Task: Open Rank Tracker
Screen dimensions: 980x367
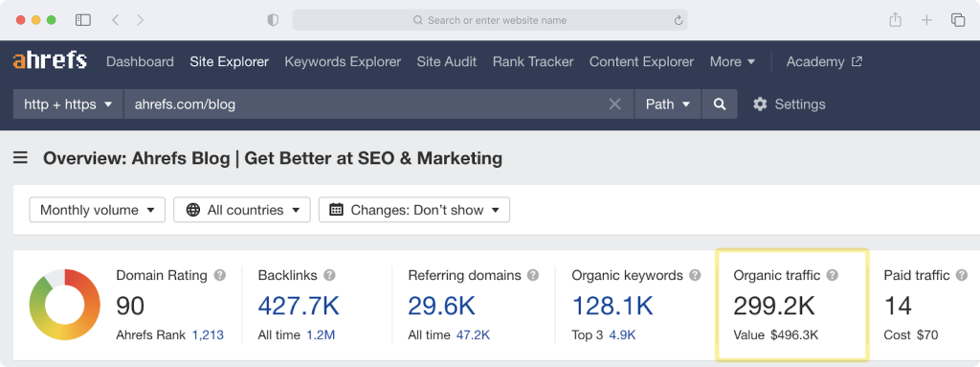Action: pos(533,61)
